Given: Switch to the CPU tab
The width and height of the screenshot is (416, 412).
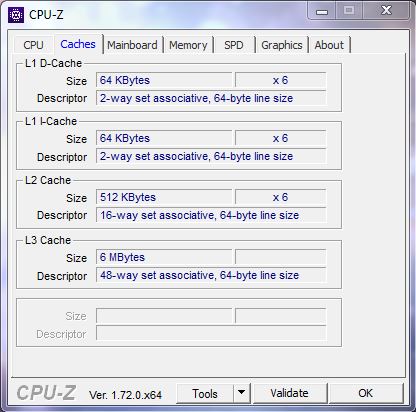Looking at the screenshot, I should tap(33, 45).
